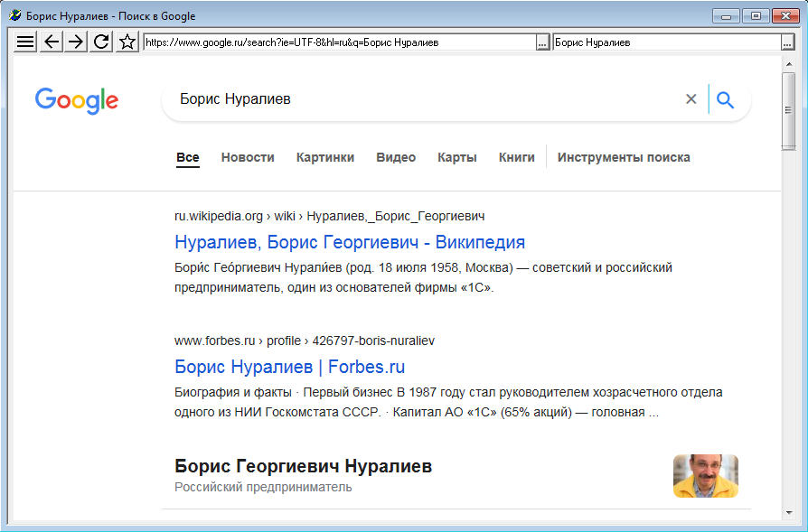Open the Борис Нуралиев Forbes.ru result
The width and height of the screenshot is (808, 532).
[289, 367]
